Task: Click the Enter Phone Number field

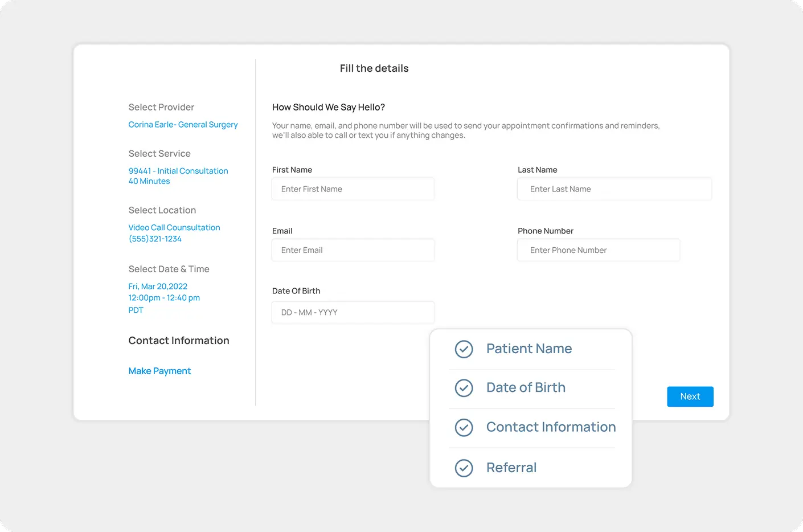Action: pyautogui.click(x=598, y=250)
